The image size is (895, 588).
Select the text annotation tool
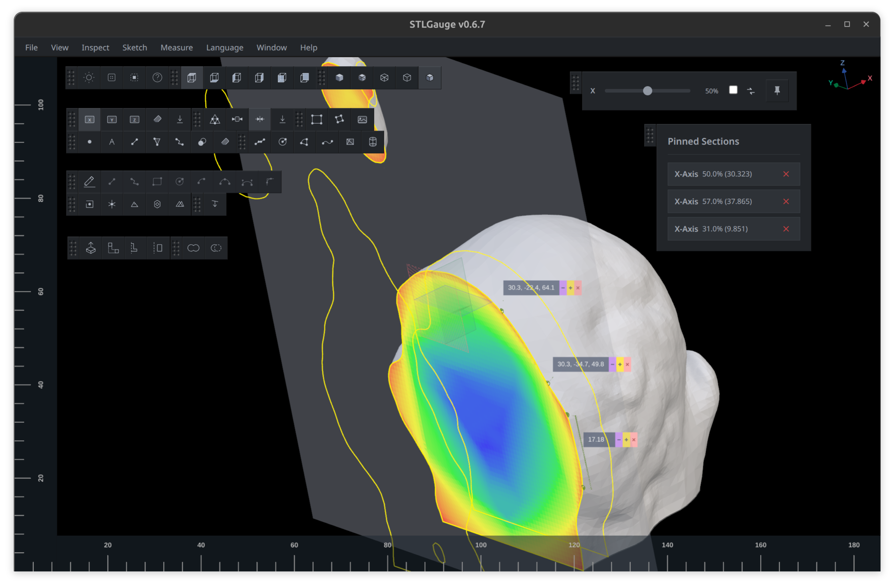click(112, 142)
